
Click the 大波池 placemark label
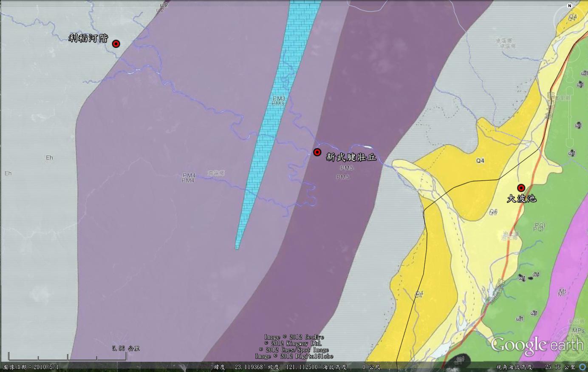[522, 199]
